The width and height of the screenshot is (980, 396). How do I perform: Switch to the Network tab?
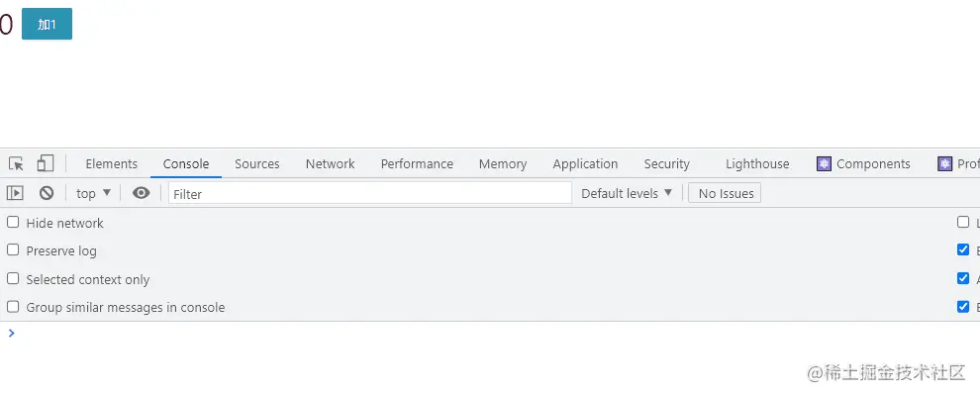pos(330,163)
